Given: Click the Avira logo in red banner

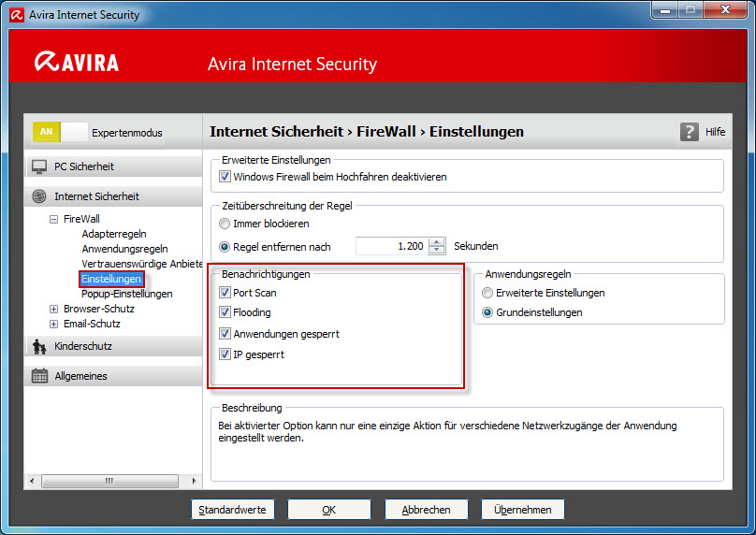Looking at the screenshot, I should (x=77, y=62).
